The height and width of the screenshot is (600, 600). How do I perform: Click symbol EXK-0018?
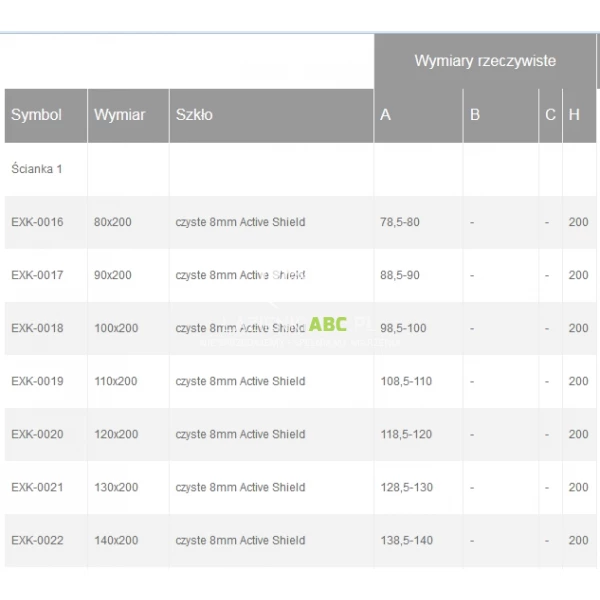[x=37, y=328]
